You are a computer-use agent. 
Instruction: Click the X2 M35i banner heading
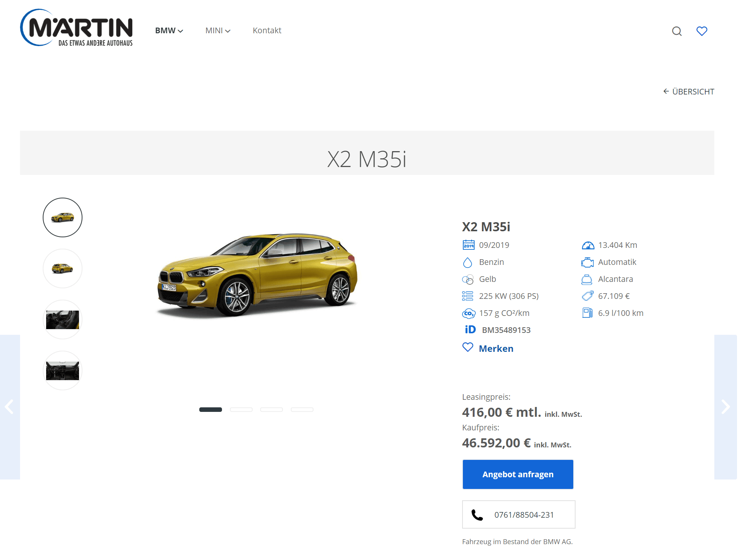367,159
